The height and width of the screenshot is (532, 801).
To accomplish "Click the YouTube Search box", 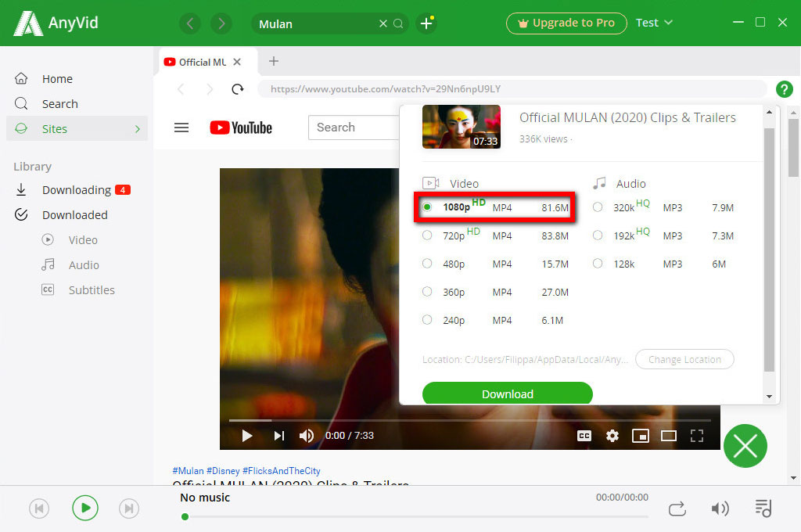I will click(354, 128).
